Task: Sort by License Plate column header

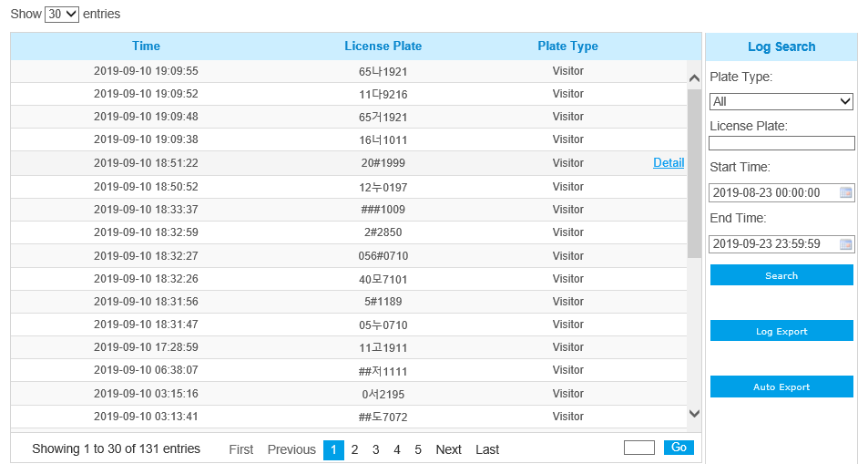Action: coord(383,46)
